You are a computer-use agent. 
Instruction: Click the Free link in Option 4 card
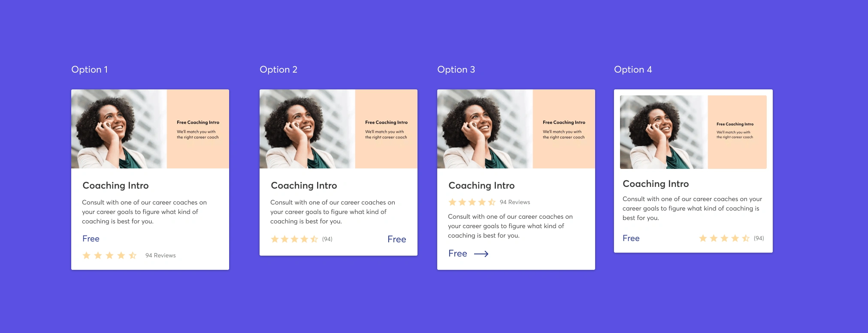[x=631, y=238]
